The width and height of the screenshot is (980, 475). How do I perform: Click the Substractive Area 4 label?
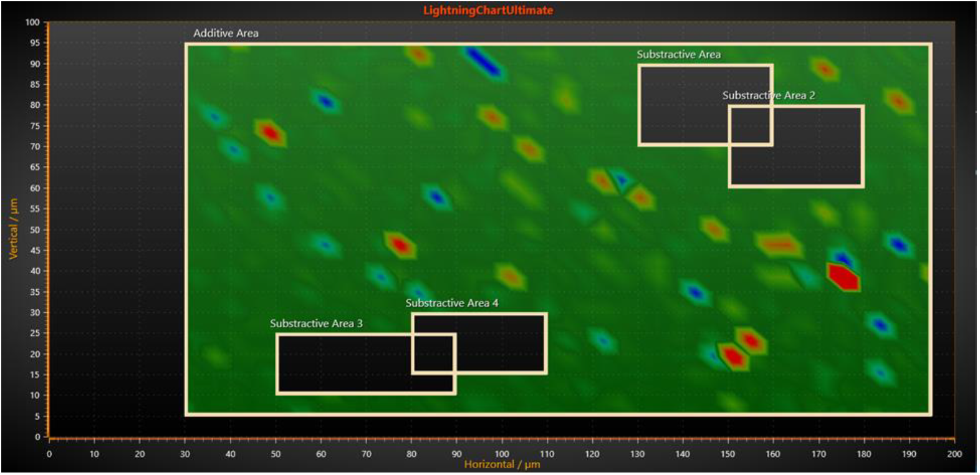point(451,303)
